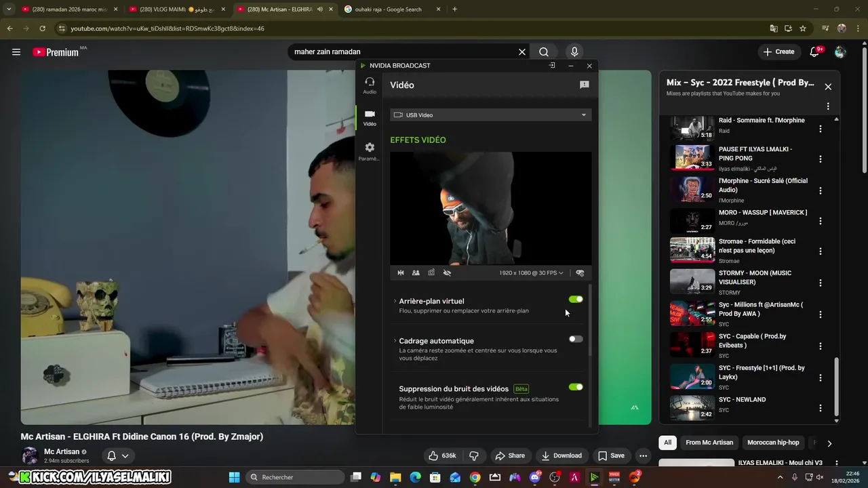The image size is (868, 488).
Task: Open options for MORO - WASSUP playlist item
Action: point(821,221)
